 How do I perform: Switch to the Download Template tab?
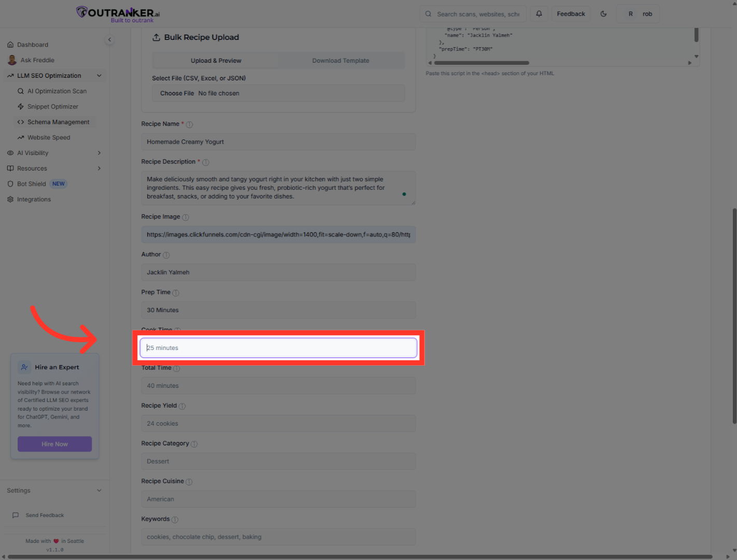coord(341,61)
